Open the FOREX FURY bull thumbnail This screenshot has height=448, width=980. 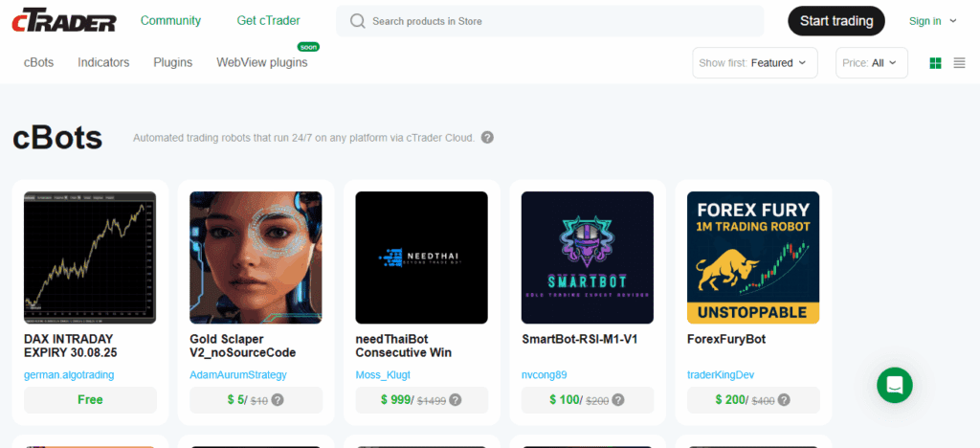[x=753, y=258]
